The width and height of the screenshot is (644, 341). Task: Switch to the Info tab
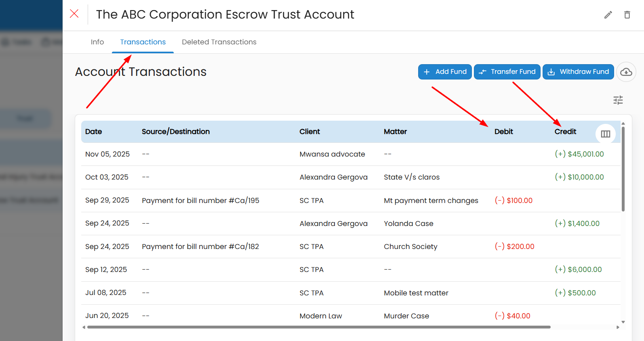[97, 42]
